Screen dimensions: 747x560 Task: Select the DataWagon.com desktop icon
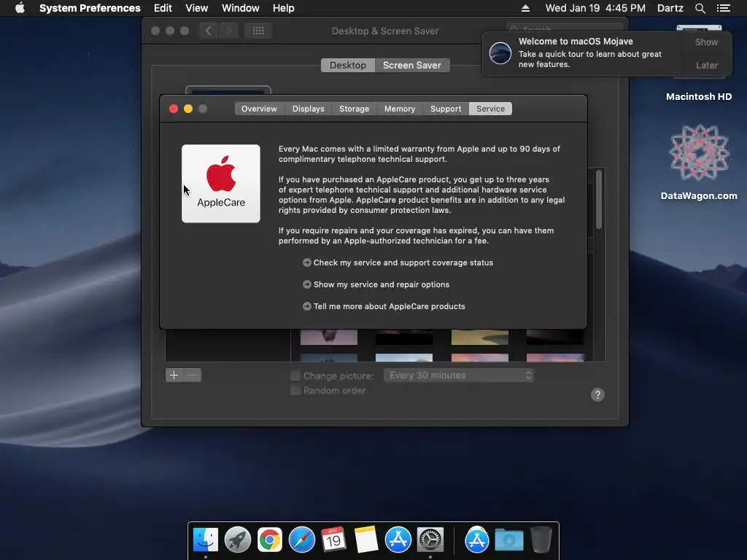coord(699,162)
